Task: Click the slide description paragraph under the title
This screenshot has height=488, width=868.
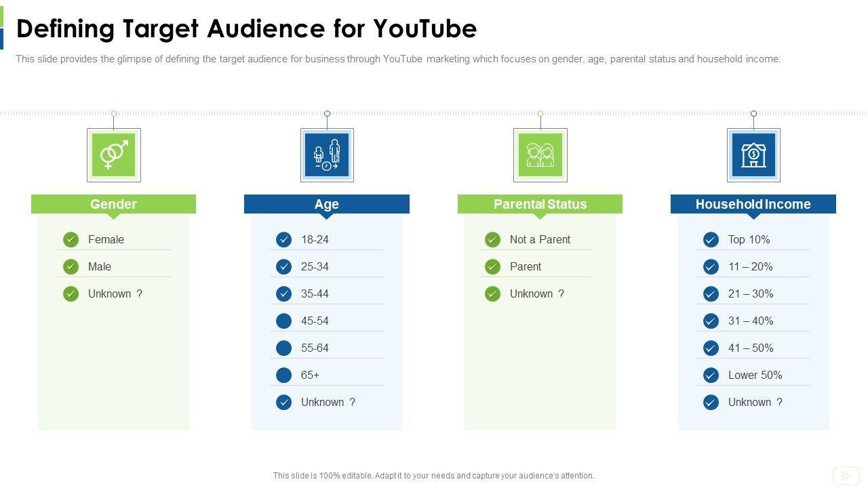Action: click(398, 59)
